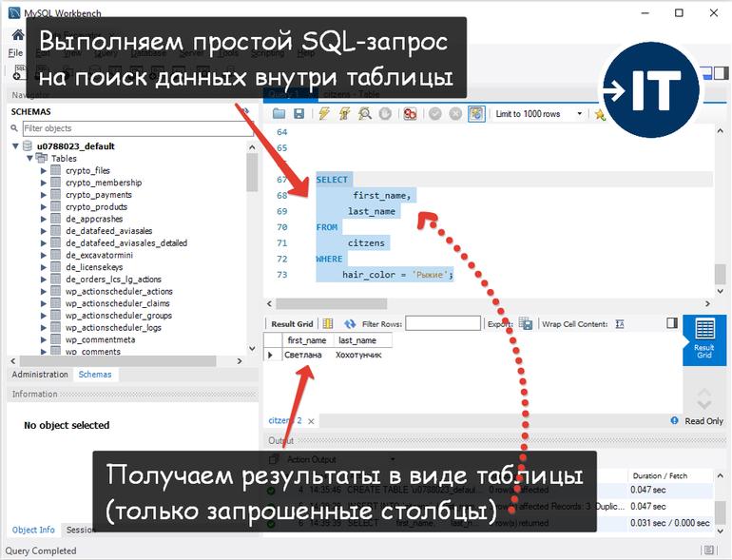The image size is (732, 560).
Task: Open the Object Info tab
Action: tap(33, 531)
